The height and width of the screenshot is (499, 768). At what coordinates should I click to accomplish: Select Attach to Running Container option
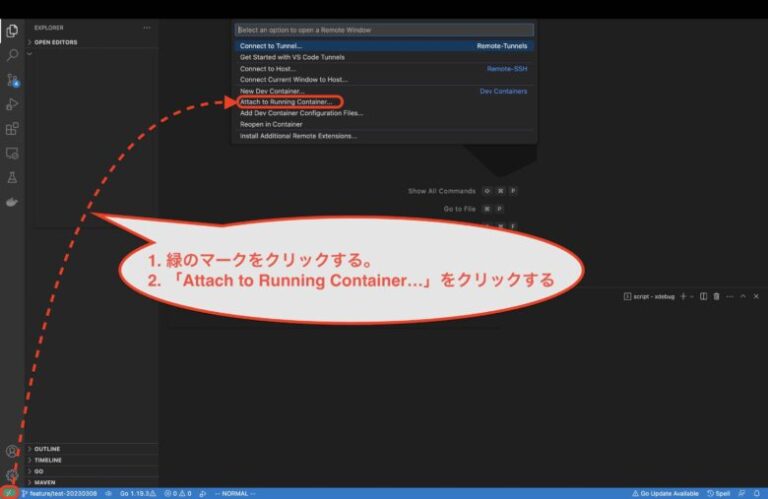point(286,102)
